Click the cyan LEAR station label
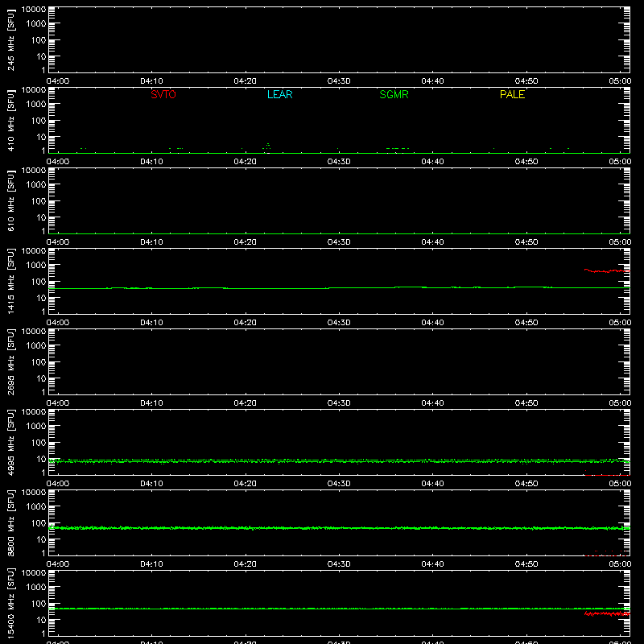Screen dimensions: 644x644 coord(279,94)
